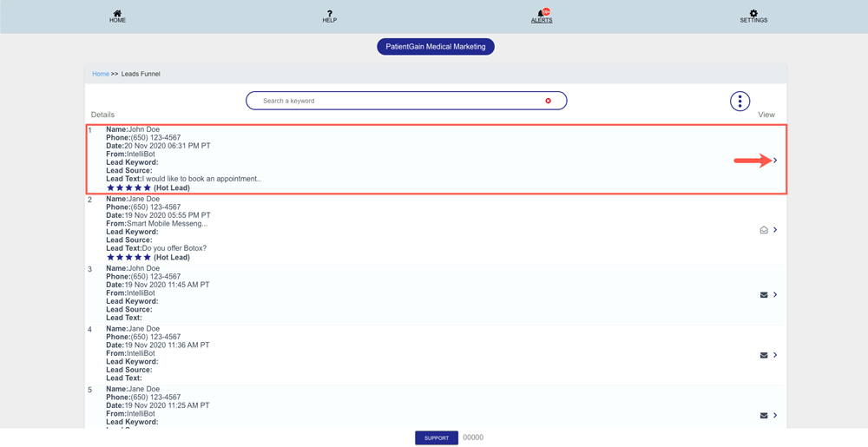Open Alerts bell with 10+ badge
Screen dimensions: 868x447
tap(542, 16)
